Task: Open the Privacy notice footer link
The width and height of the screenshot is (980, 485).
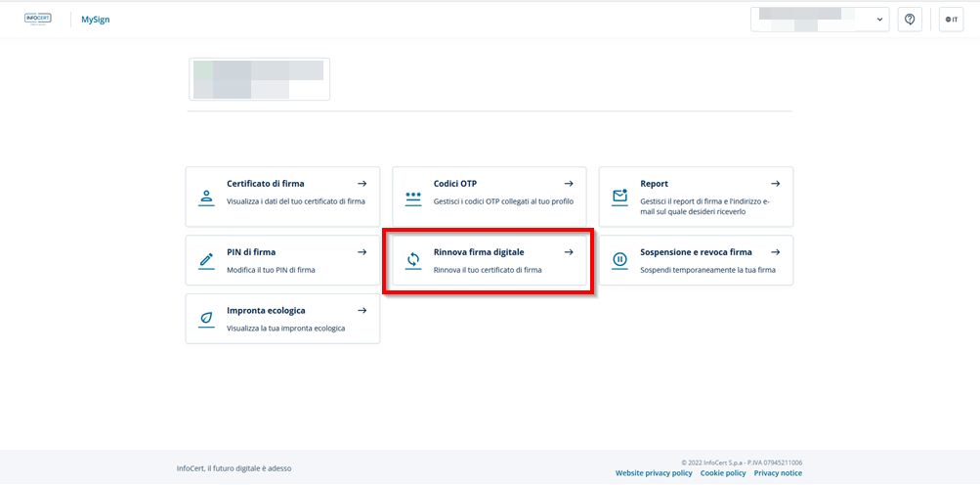Action: pyautogui.click(x=778, y=473)
